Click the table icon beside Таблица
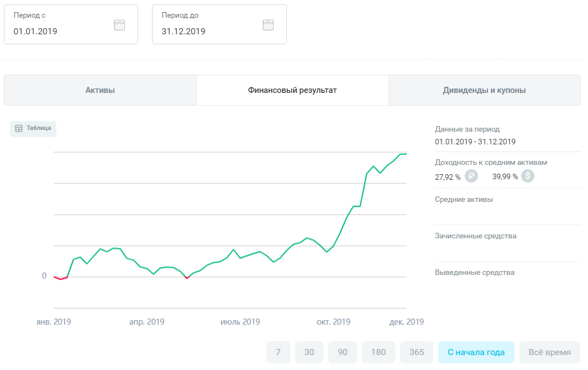This screenshot has width=588, height=370. click(19, 128)
